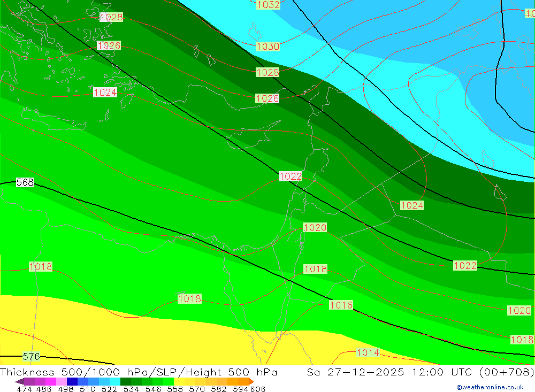Pick the purple legend swatch above 474
Screen dimensions: 535x392
(29, 381)
